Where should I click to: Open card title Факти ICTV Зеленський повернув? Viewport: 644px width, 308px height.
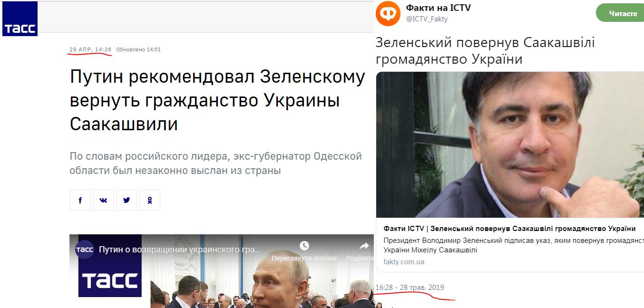[509, 228]
